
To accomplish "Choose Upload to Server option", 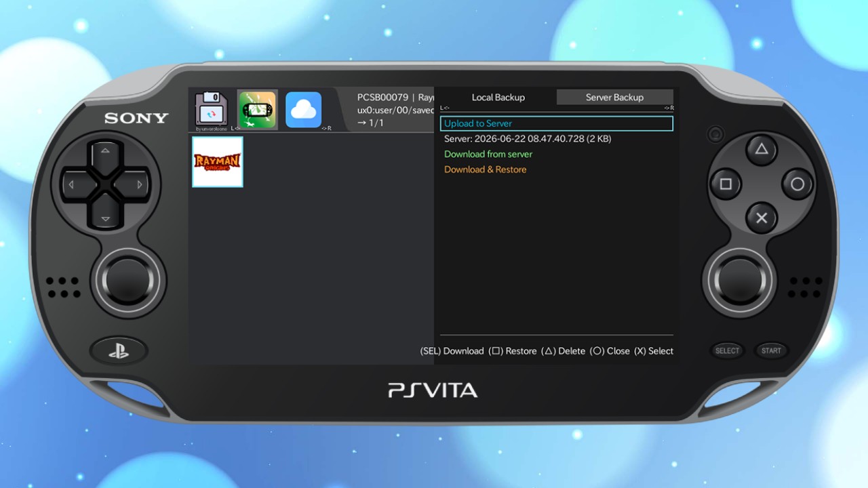I will point(557,123).
